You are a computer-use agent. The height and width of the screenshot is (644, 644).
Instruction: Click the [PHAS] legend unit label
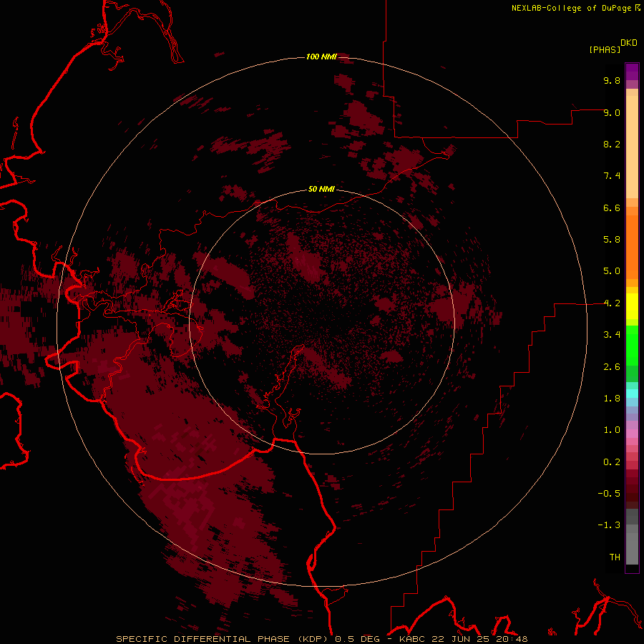tap(605, 49)
